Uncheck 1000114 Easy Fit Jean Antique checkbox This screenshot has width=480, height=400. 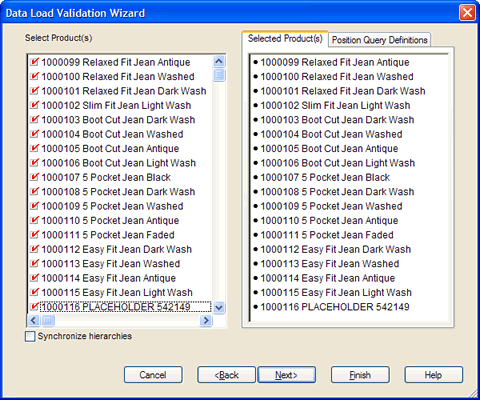coord(34,278)
